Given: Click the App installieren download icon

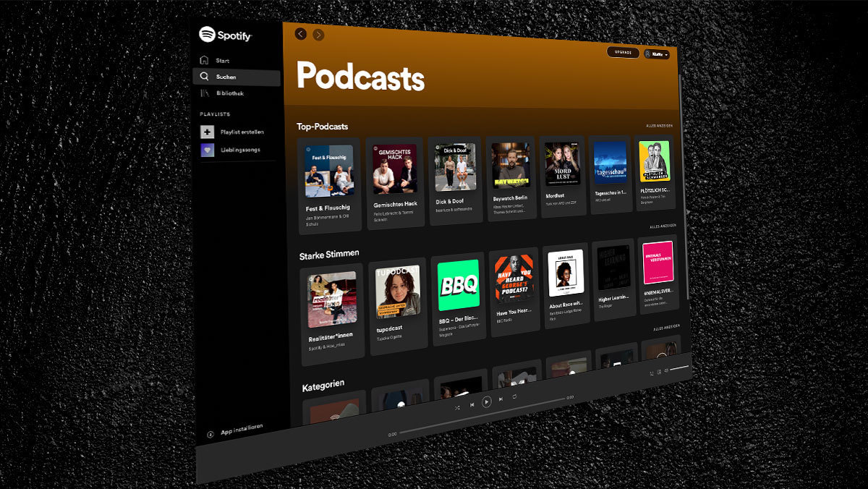Looking at the screenshot, I should (x=210, y=434).
